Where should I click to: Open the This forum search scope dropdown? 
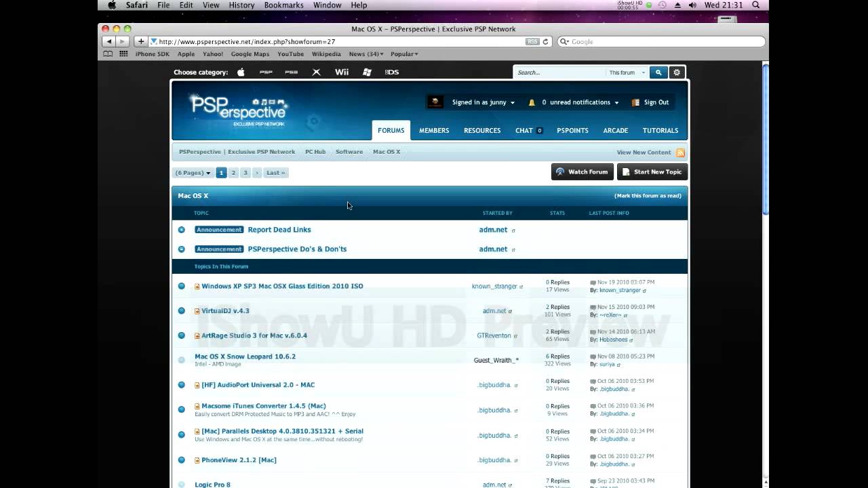[627, 73]
